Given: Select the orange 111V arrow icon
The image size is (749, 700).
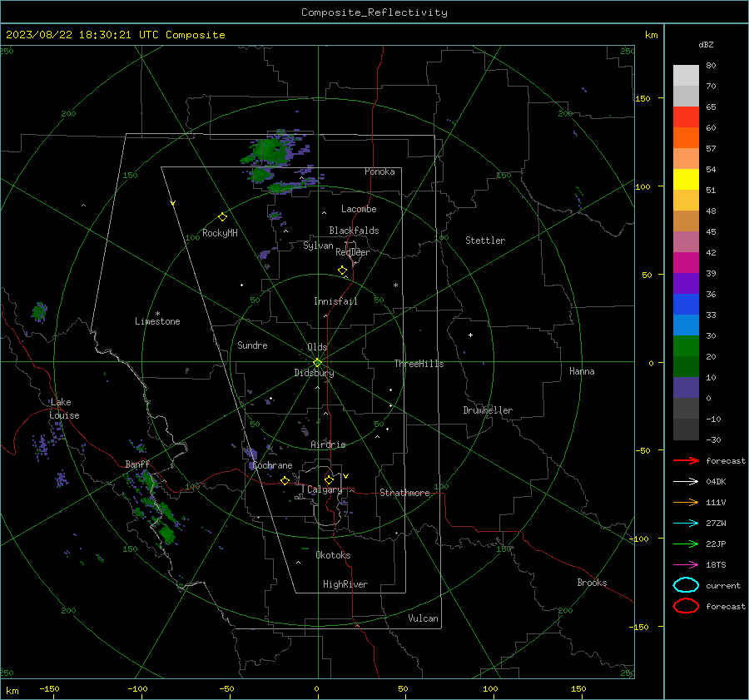Looking at the screenshot, I should [x=686, y=502].
